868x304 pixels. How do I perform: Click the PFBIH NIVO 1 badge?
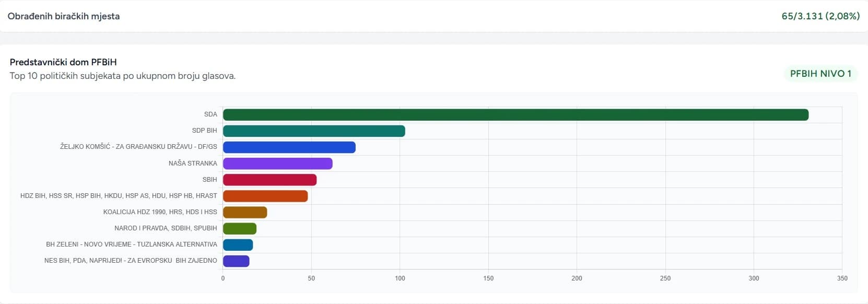(820, 74)
